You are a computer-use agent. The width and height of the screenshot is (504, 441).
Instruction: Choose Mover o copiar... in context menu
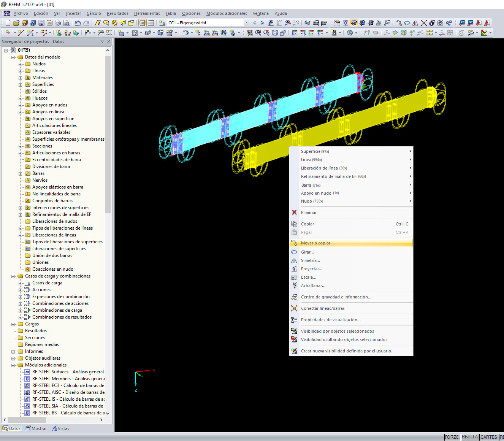351,243
